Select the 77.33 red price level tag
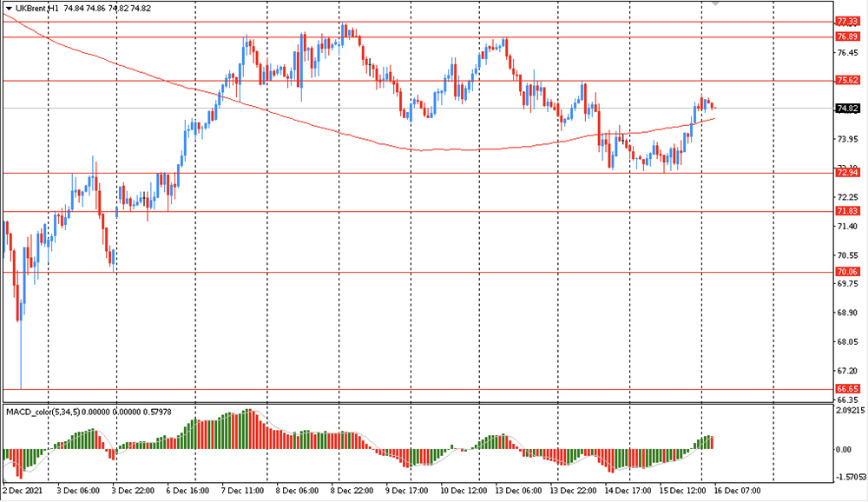The image size is (868, 502). (847, 22)
